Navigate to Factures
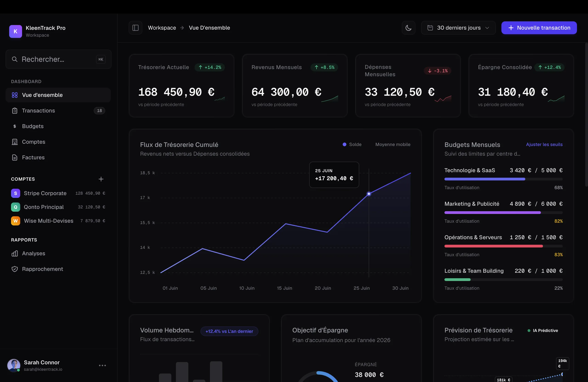 click(58, 157)
